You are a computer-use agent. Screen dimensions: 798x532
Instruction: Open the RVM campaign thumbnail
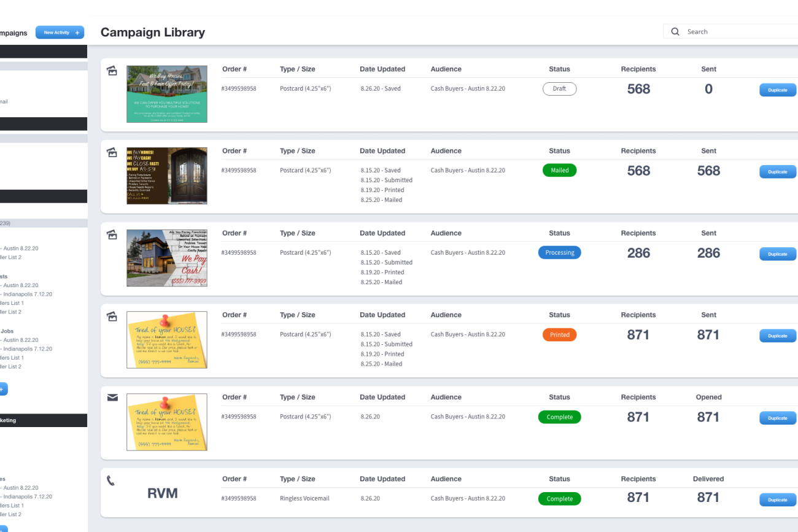point(163,493)
